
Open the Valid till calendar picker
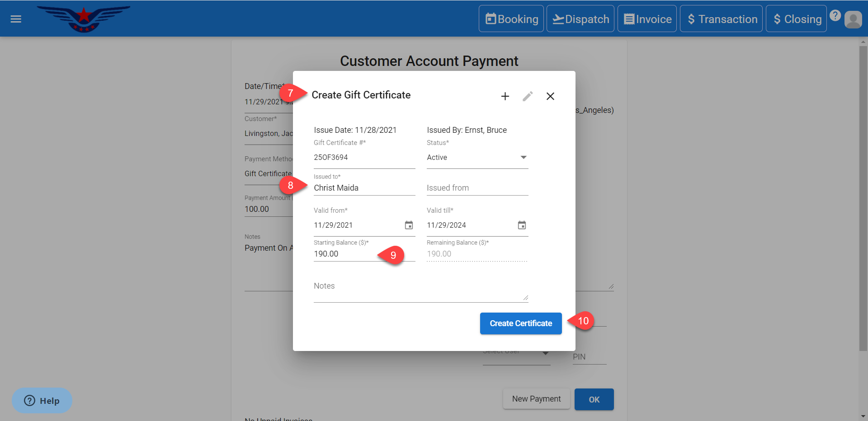[x=522, y=225]
